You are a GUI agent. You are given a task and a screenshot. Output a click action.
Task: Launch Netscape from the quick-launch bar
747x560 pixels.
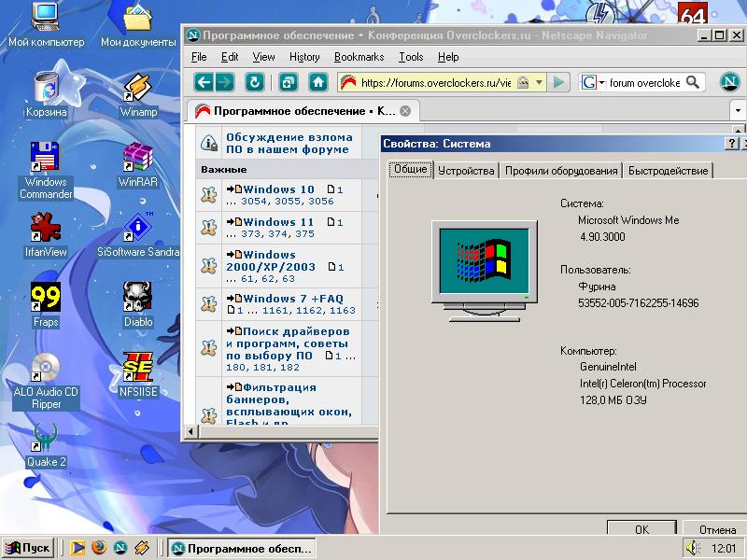(x=120, y=548)
